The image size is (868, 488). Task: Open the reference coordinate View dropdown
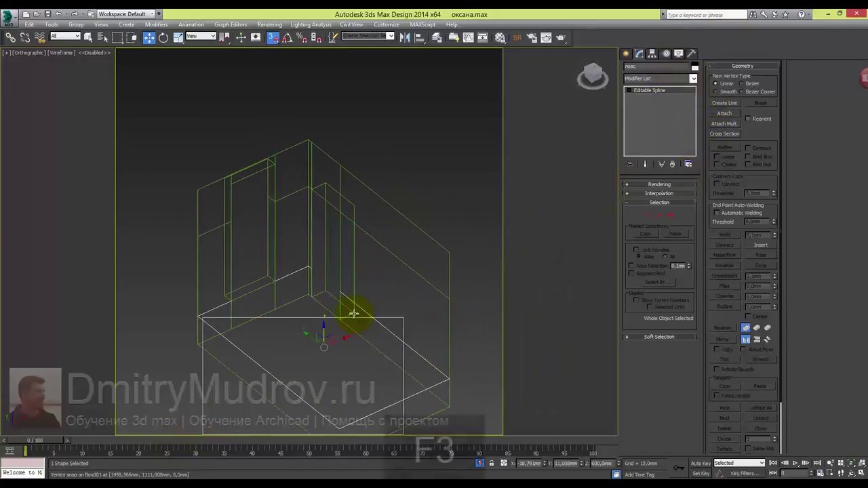click(x=201, y=37)
